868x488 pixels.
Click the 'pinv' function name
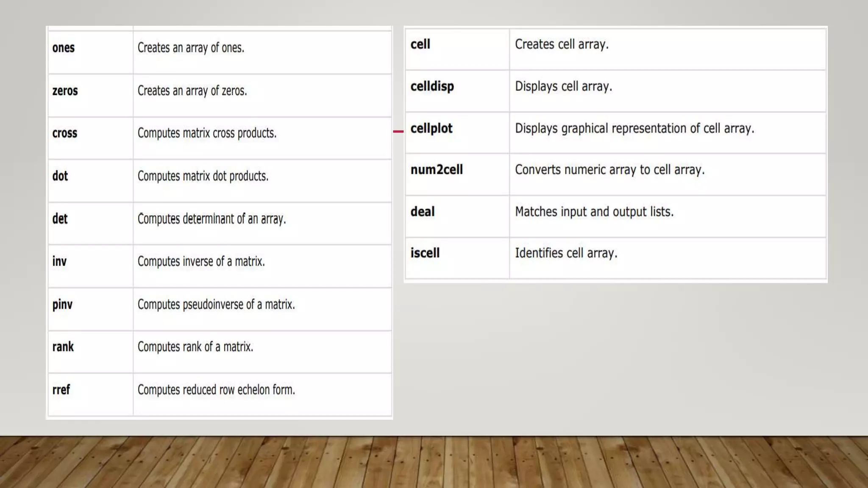click(x=62, y=305)
